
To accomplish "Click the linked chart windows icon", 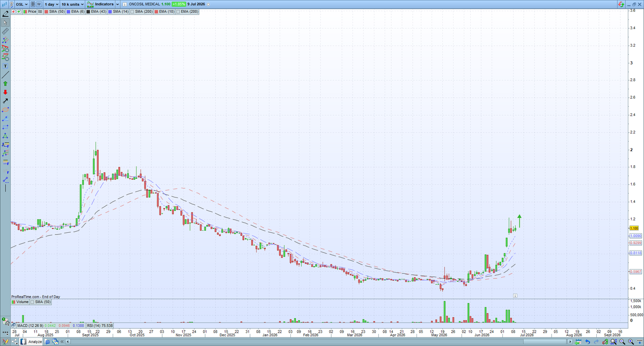I will tap(55, 342).
